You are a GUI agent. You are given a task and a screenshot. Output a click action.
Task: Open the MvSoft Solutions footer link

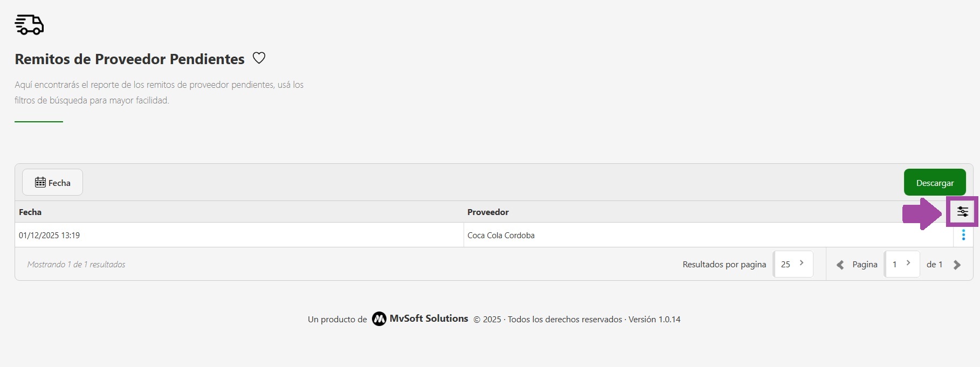429,318
